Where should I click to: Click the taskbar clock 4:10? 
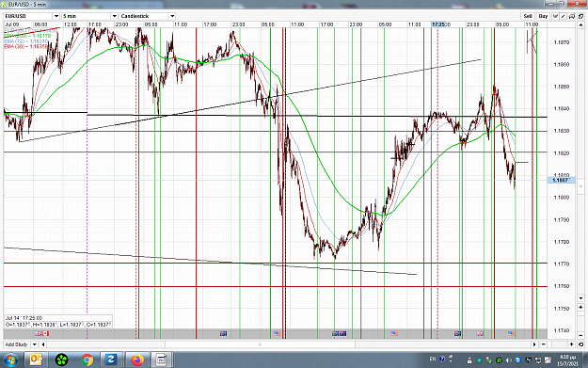pyautogui.click(x=567, y=360)
